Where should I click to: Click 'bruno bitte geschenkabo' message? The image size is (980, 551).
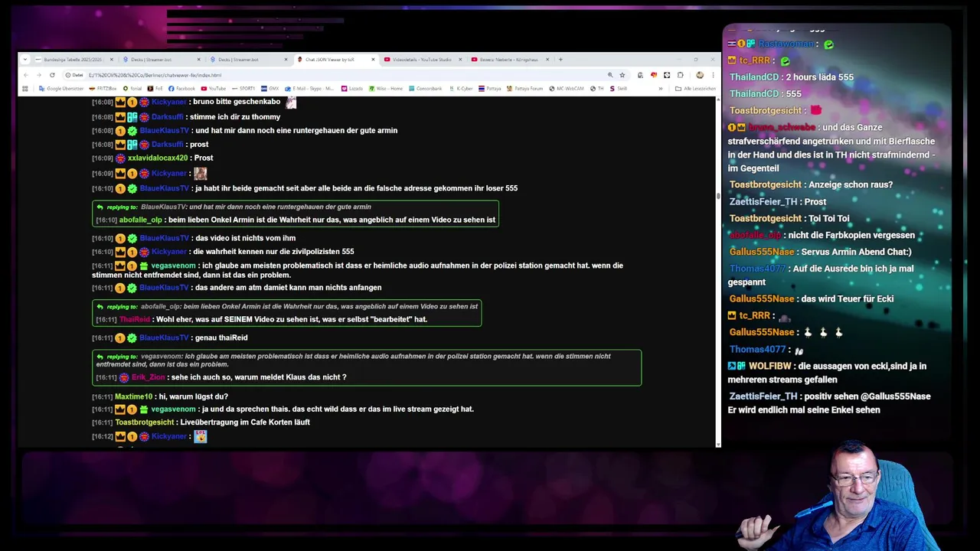[237, 102]
